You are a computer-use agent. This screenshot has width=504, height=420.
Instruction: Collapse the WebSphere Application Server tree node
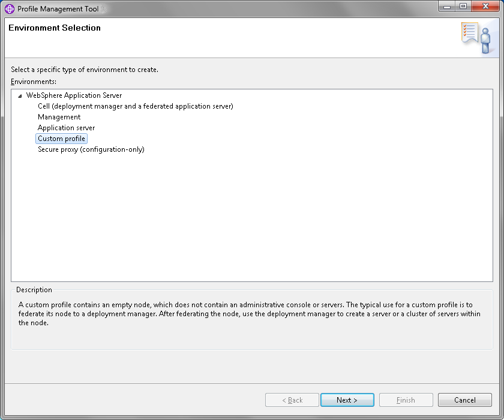coord(20,96)
